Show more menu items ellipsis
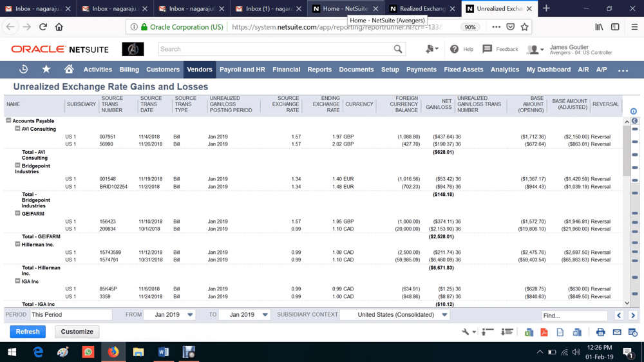The image size is (644, 362). [x=623, y=70]
